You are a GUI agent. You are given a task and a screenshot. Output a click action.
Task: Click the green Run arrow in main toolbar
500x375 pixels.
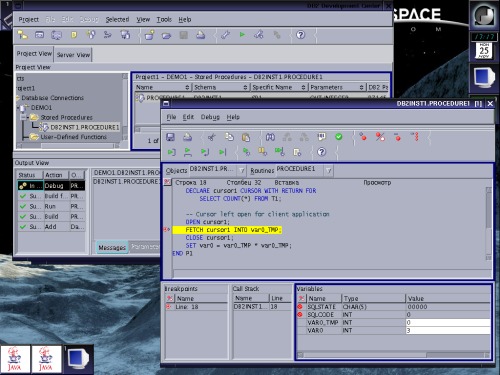coord(242,34)
